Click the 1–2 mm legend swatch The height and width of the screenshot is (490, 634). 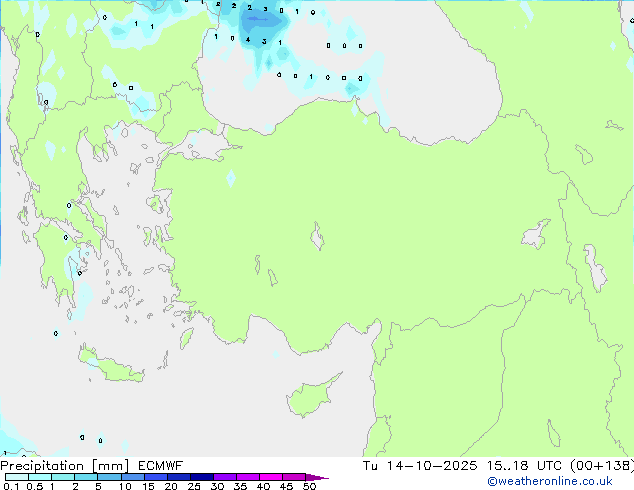coord(63,477)
